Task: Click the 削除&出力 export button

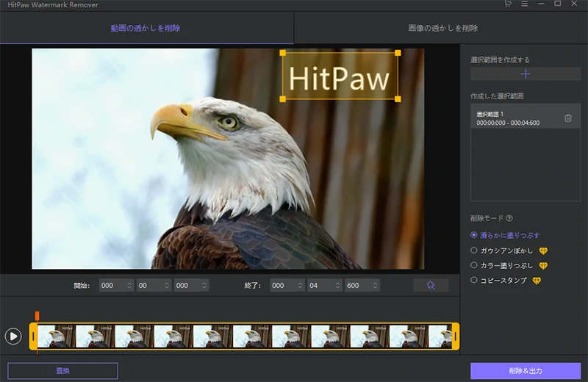Action: [525, 371]
